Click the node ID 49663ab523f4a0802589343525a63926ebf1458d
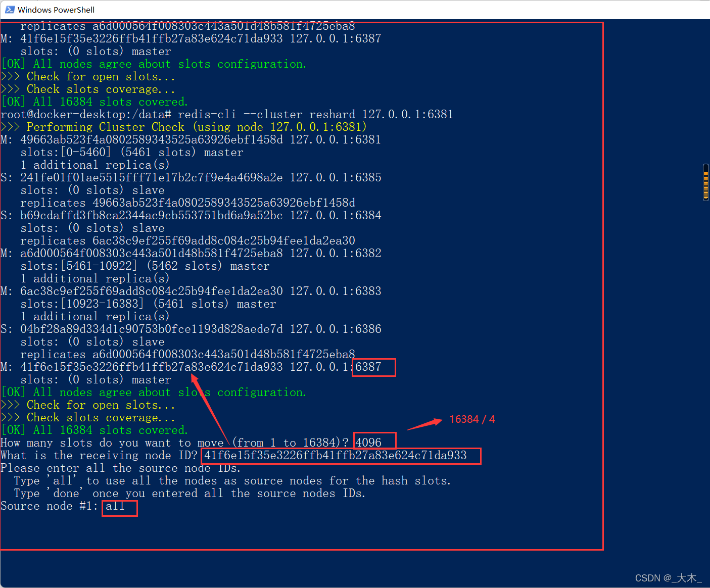Screen dimensions: 710x588 [152, 139]
